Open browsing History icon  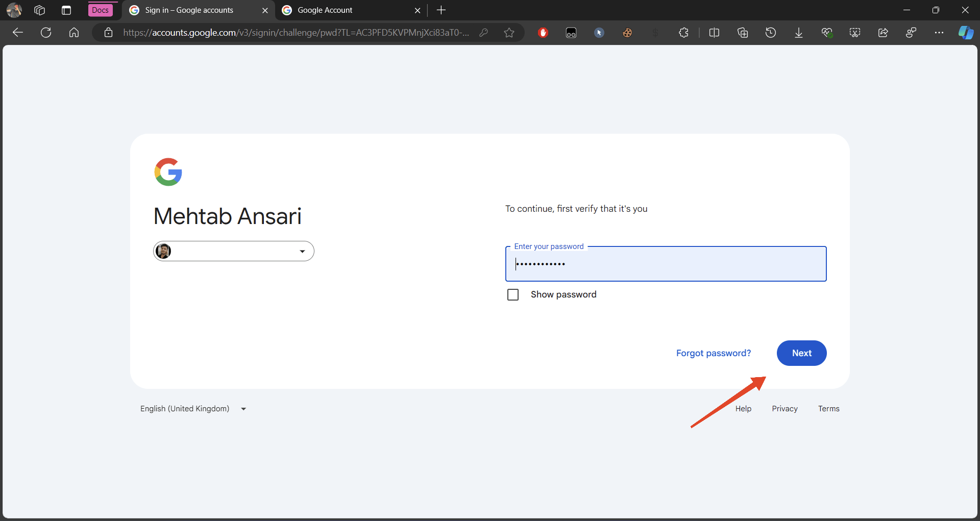[x=771, y=33]
